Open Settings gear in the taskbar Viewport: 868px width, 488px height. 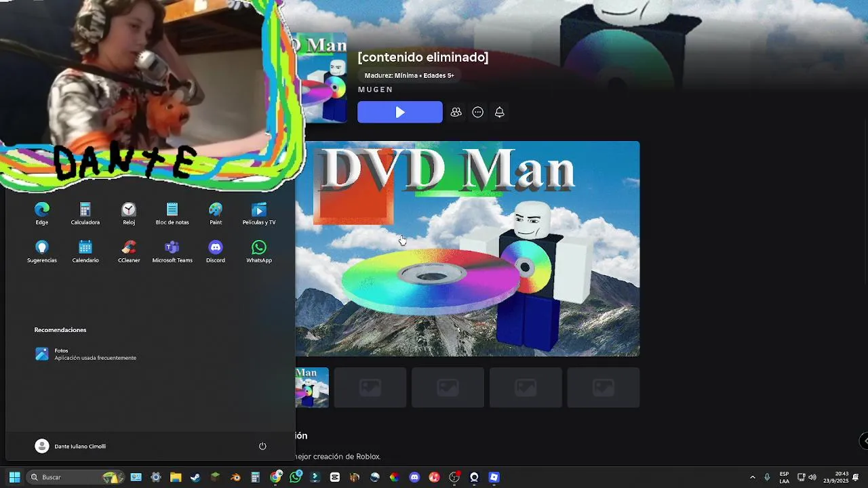click(155, 477)
